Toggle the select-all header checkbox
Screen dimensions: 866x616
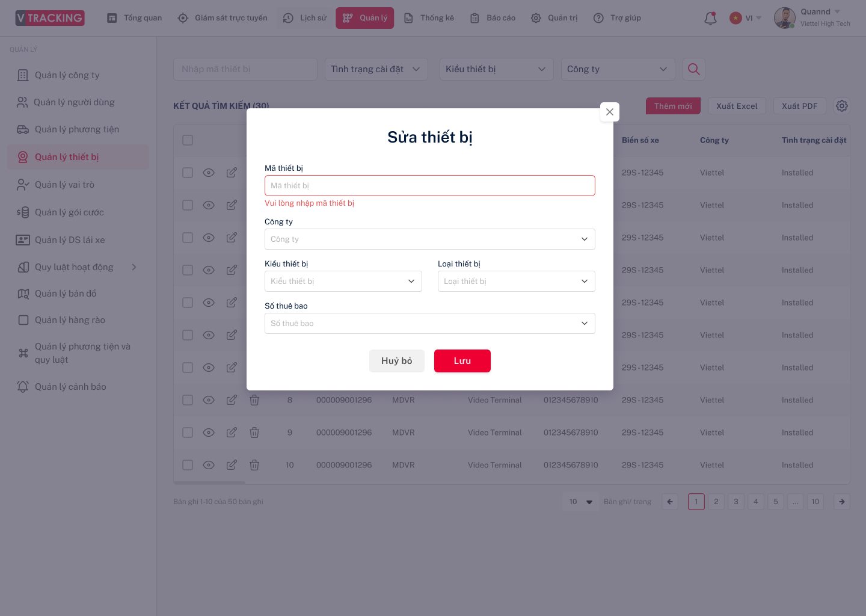click(188, 140)
